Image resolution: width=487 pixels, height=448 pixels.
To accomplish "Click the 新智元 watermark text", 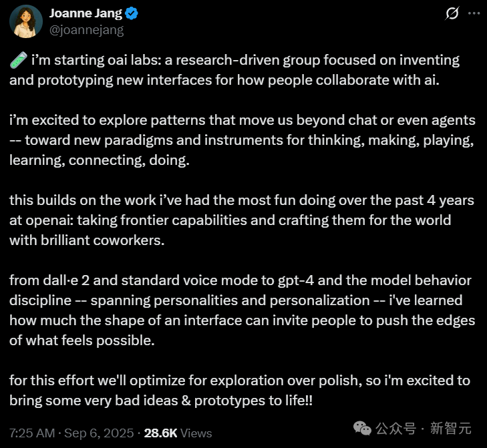I will [x=451, y=429].
